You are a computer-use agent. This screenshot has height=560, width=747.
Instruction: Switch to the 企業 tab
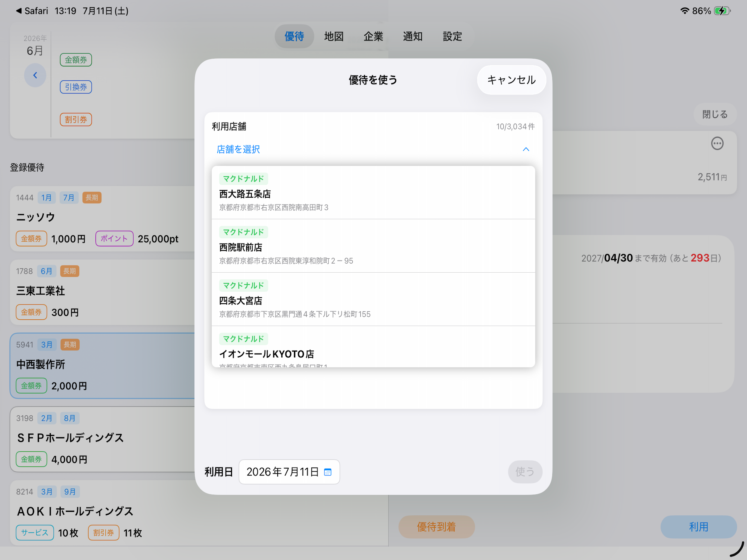(x=373, y=36)
